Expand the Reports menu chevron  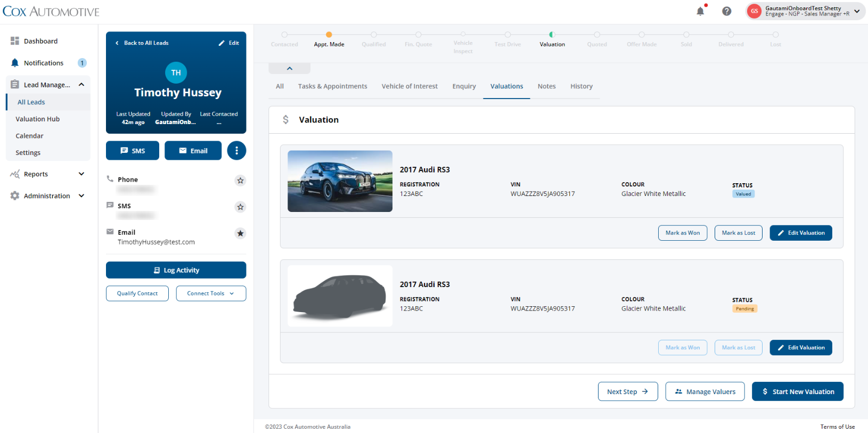81,174
